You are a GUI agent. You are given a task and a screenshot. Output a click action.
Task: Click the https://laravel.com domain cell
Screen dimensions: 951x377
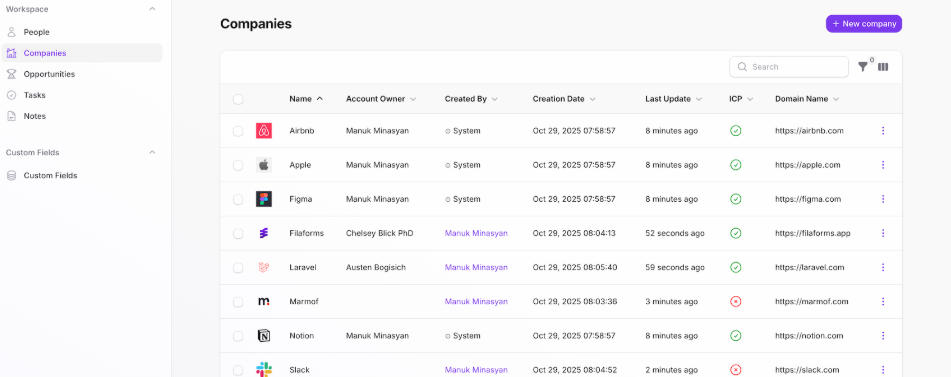click(810, 267)
